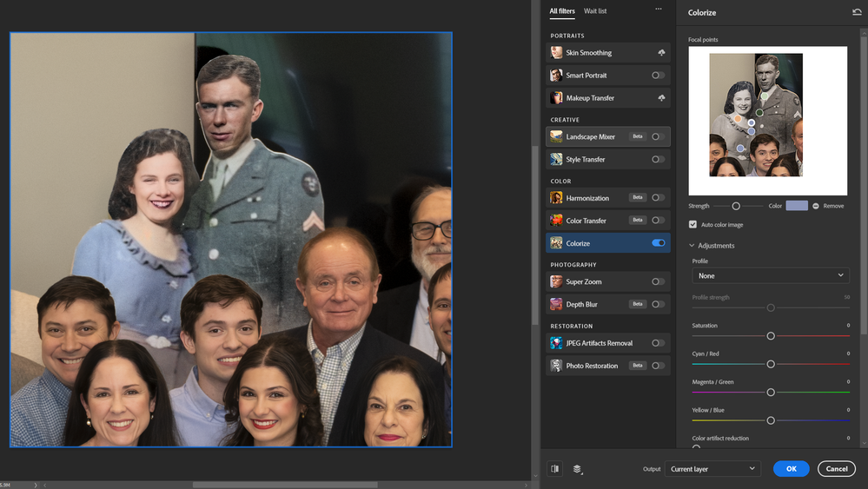Open the Profile dropdown set to None
This screenshot has width=868, height=489.
coord(771,275)
